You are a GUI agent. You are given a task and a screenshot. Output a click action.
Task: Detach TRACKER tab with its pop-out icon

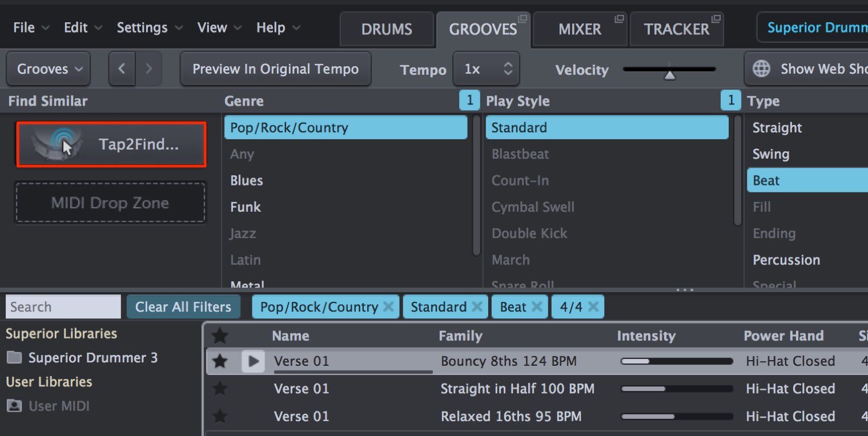(716, 19)
